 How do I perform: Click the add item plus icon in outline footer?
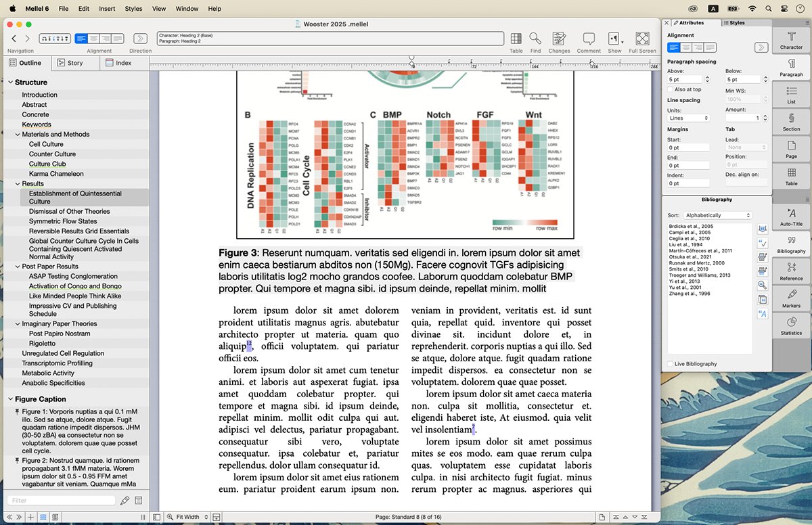(30, 517)
